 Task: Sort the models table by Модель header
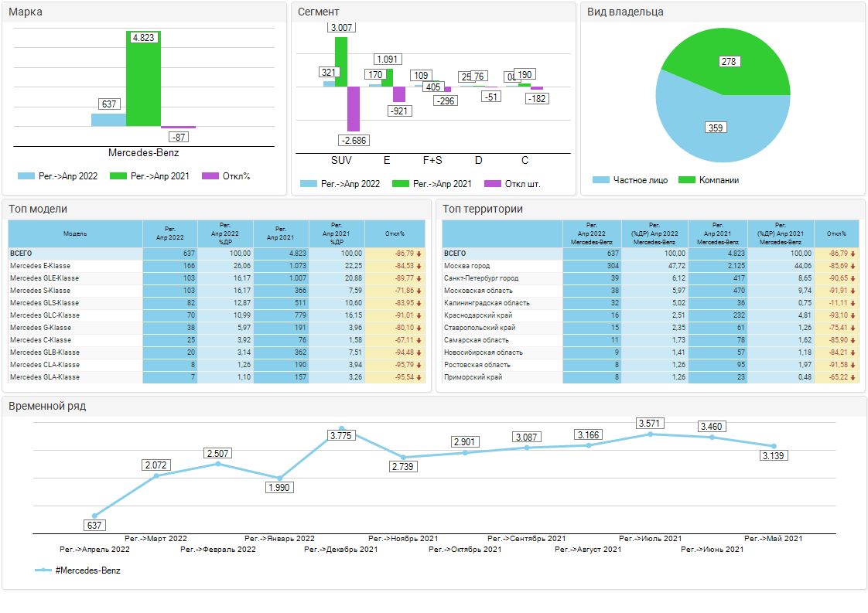click(75, 233)
